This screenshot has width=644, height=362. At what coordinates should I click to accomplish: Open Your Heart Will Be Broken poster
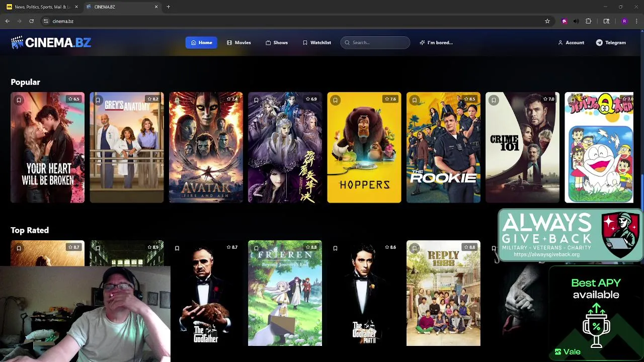(x=47, y=147)
